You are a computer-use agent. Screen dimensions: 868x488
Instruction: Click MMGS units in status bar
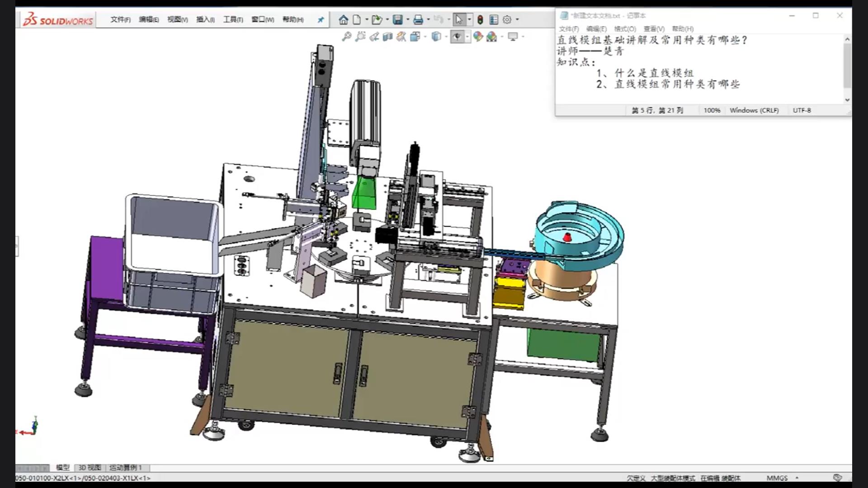click(x=777, y=478)
